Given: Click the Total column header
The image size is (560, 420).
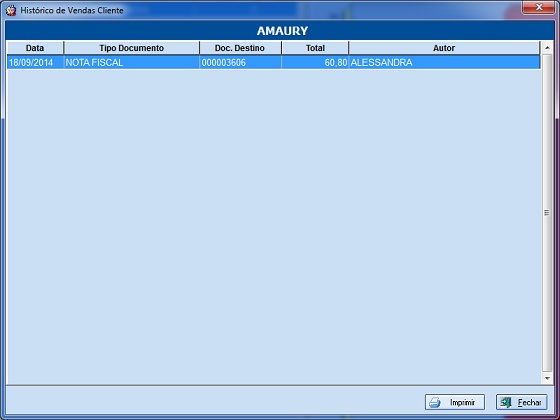Looking at the screenshot, I should [x=315, y=48].
